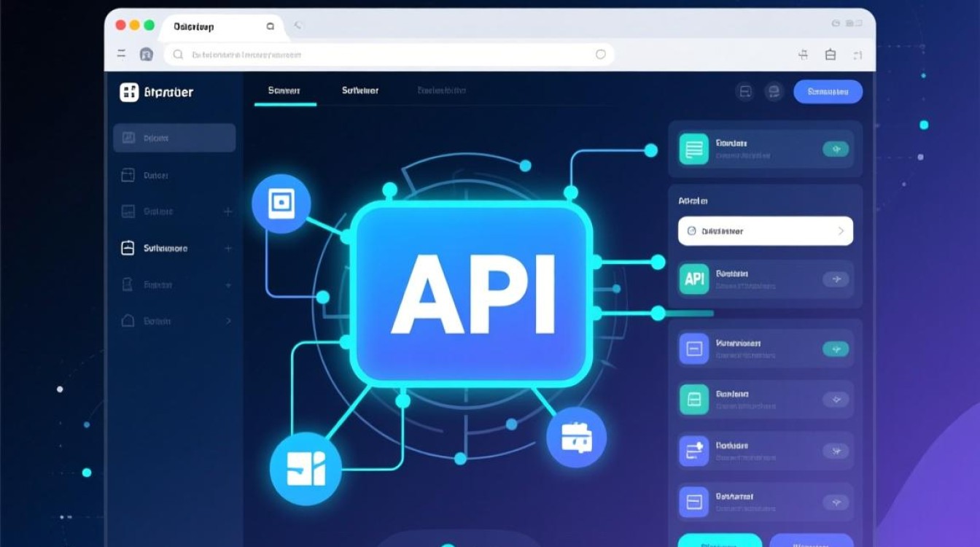Click inside the browser address bar field

coord(386,55)
